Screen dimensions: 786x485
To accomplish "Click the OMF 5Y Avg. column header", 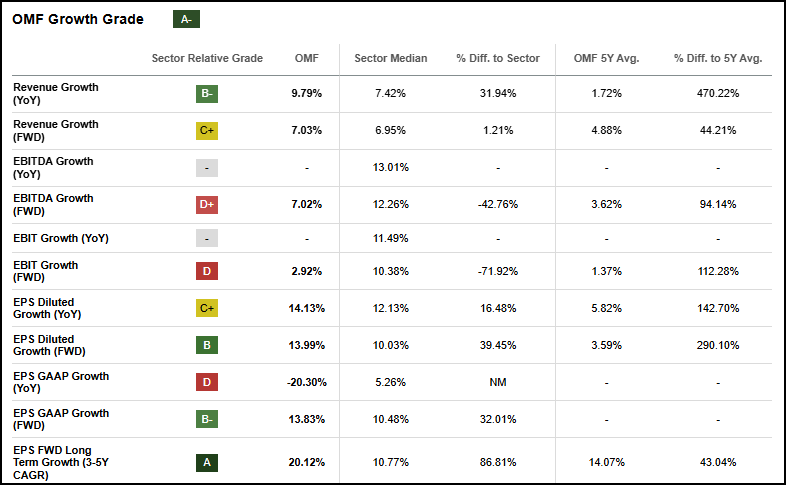I will (x=605, y=58).
